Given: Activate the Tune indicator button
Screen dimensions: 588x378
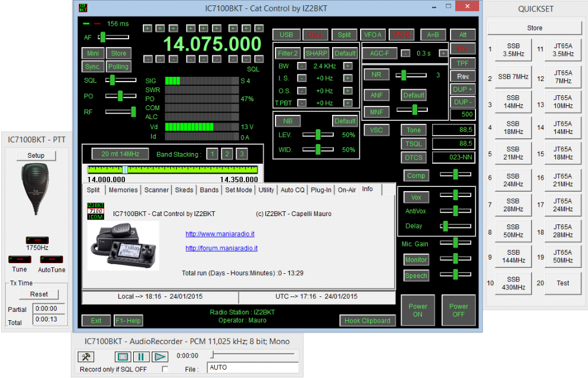Looking at the screenshot, I should 20,259.
